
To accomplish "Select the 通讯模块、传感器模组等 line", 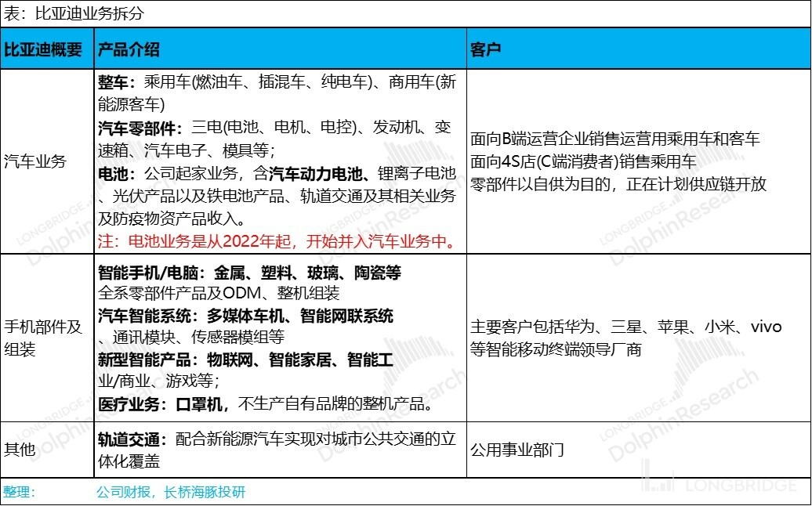I will [191, 338].
